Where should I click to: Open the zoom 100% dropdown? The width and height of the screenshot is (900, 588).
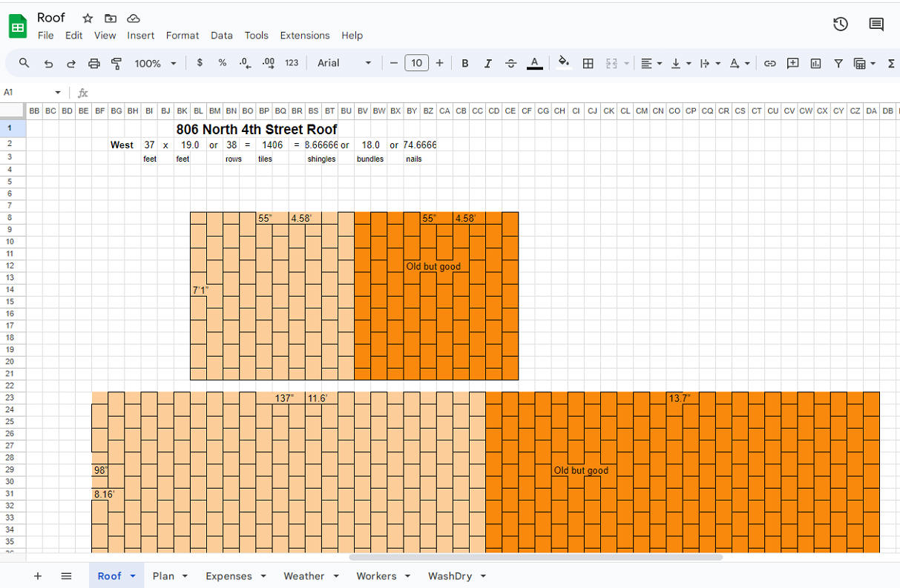tap(155, 64)
